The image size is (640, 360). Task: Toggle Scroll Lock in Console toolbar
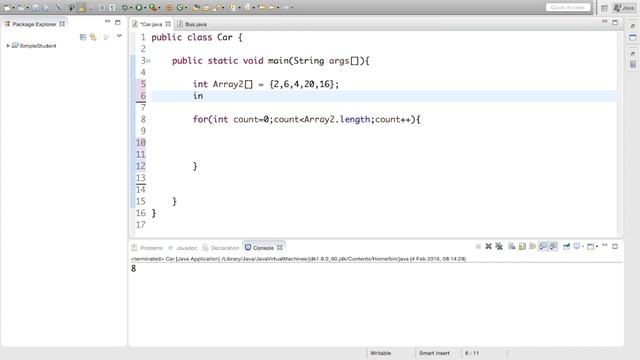click(x=522, y=247)
